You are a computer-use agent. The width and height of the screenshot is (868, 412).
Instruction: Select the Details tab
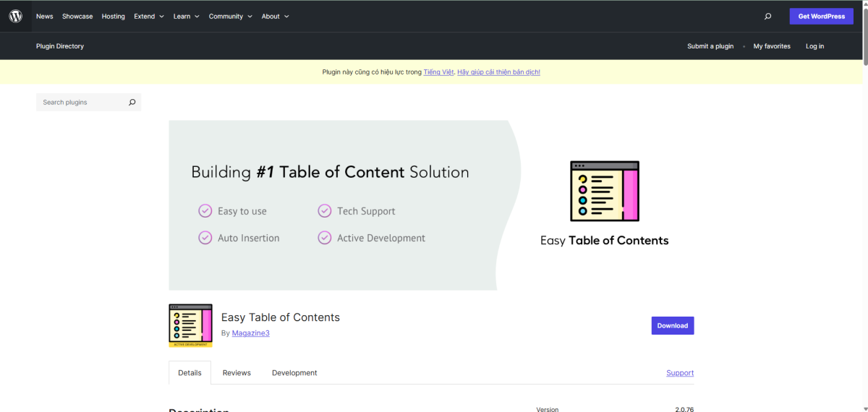click(190, 373)
